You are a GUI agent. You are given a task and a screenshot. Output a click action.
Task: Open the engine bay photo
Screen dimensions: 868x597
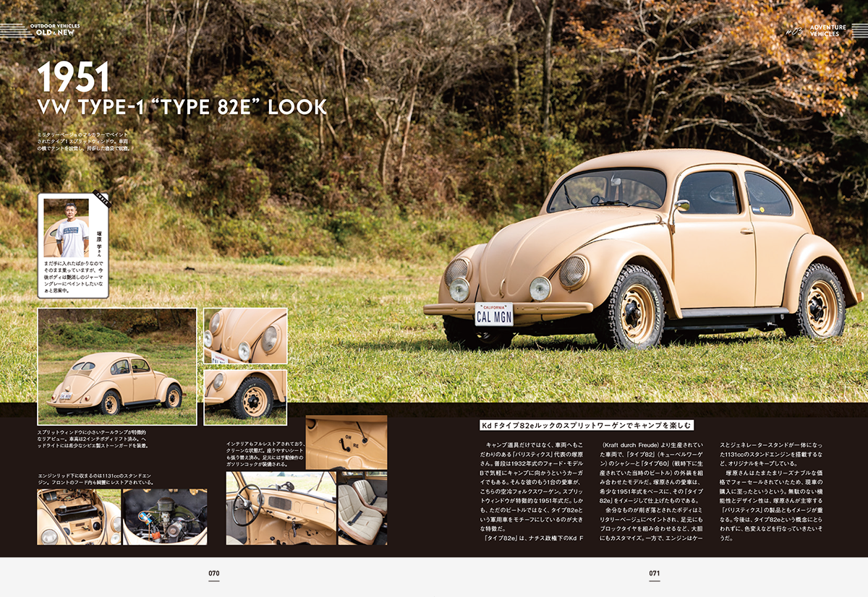[165, 516]
